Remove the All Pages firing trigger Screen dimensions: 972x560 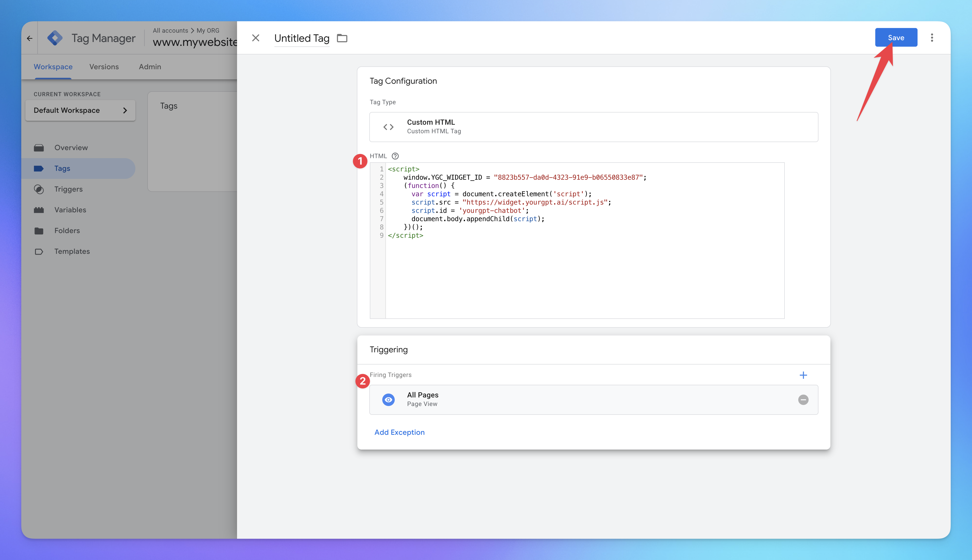803,400
